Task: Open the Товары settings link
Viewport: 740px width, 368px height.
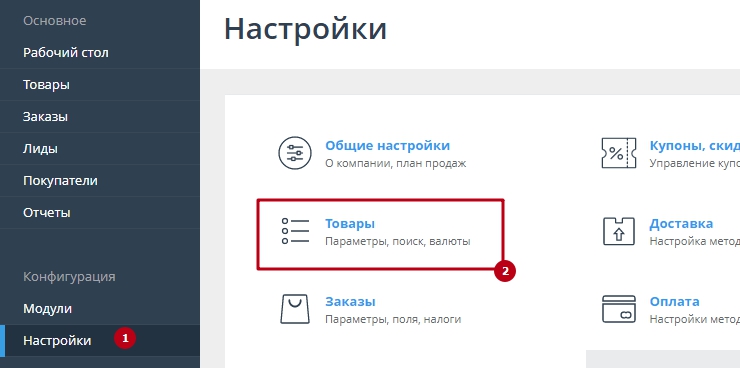Action: (x=350, y=224)
